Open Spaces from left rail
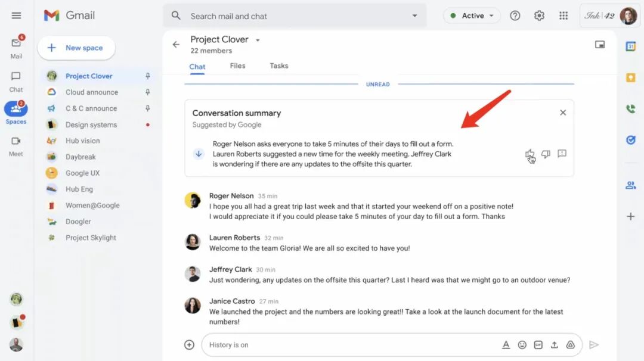This screenshot has height=361, width=644. (16, 113)
